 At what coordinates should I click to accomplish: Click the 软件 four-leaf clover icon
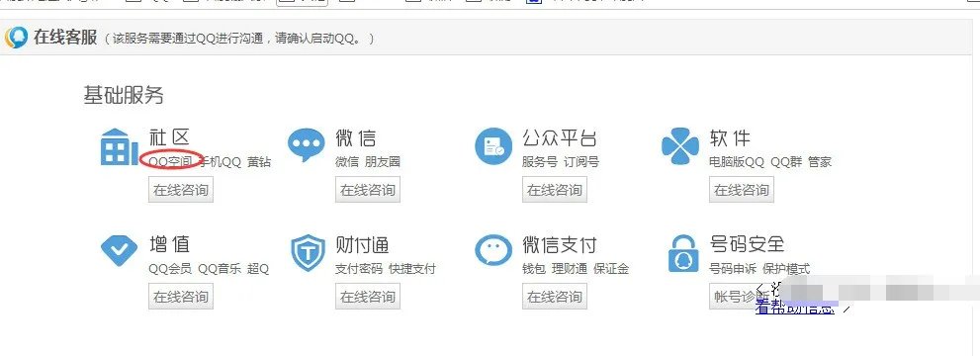tap(680, 146)
